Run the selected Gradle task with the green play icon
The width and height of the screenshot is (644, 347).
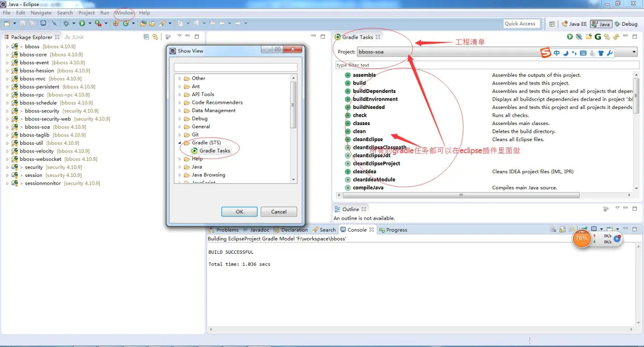[x=570, y=37]
